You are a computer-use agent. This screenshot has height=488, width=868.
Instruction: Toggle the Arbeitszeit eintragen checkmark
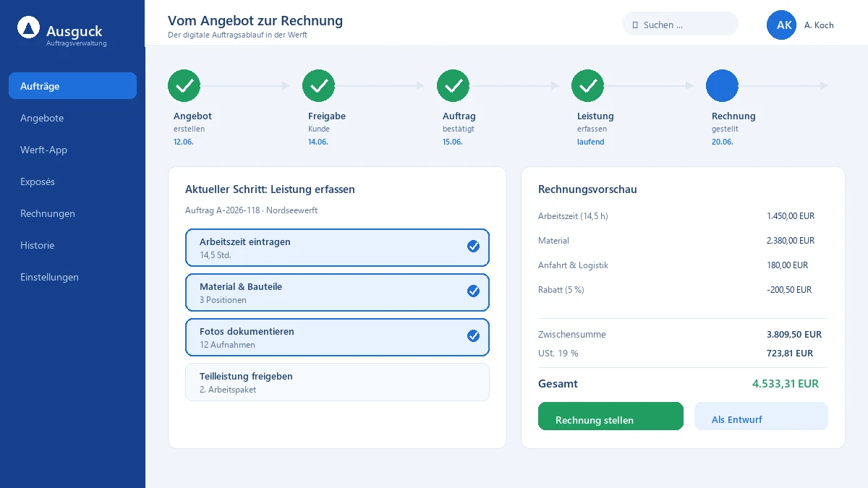coord(473,247)
